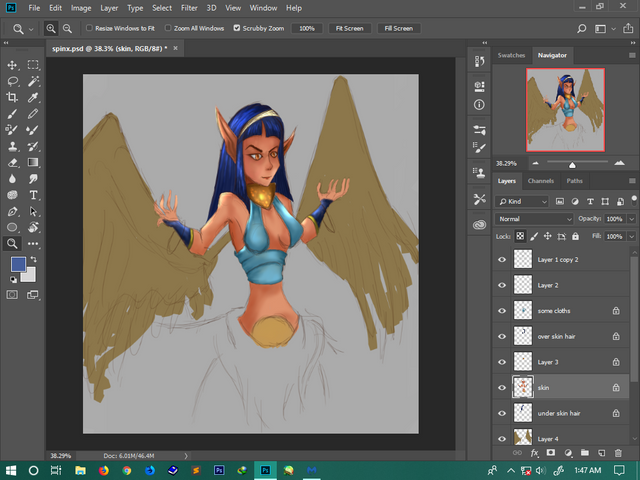Click the Navigator preview thumbnail
This screenshot has width=640, height=480.
[x=565, y=110]
